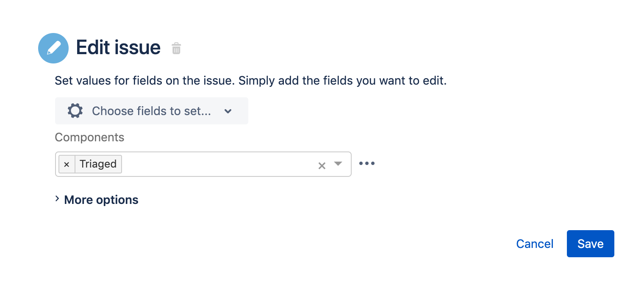
Task: Click the Edit issue heading
Action: tap(118, 48)
